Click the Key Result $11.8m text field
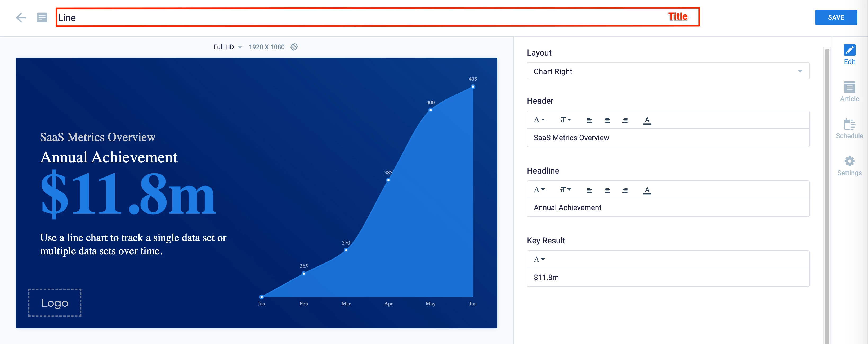The image size is (868, 344). pyautogui.click(x=668, y=278)
